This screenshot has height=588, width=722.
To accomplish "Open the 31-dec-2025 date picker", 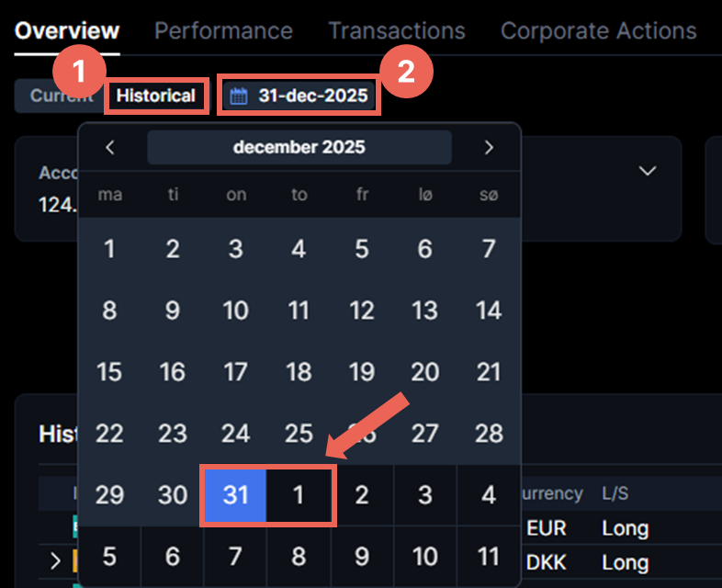I will pos(299,96).
